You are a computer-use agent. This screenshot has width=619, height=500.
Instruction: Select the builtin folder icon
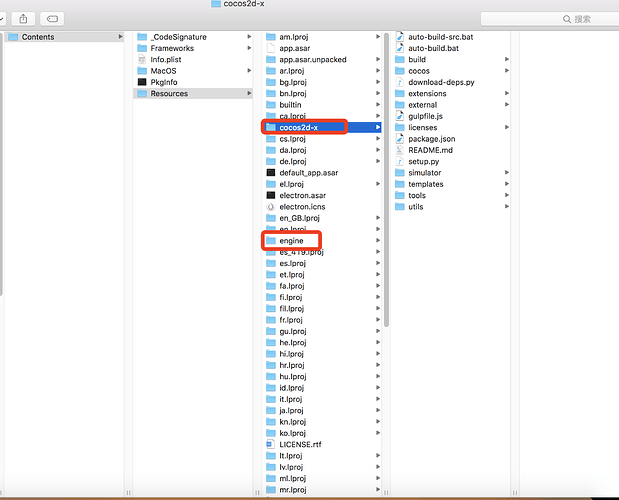[271, 105]
